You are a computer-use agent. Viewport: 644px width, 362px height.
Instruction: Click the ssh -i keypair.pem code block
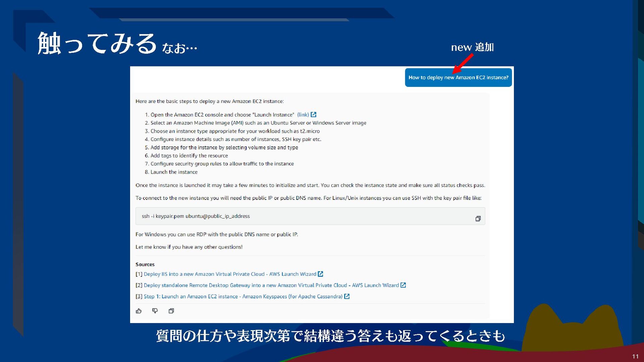pos(310,216)
